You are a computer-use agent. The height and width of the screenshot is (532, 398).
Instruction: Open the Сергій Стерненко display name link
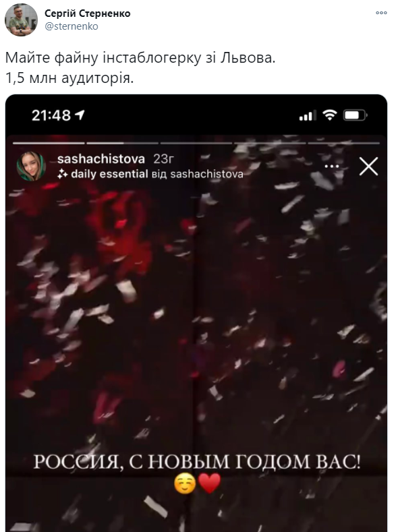click(x=88, y=13)
